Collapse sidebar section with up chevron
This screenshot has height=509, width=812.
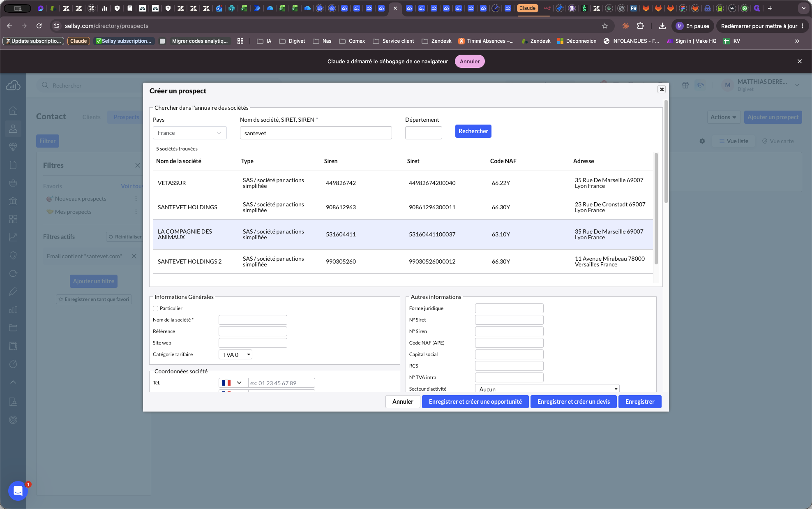click(x=13, y=382)
